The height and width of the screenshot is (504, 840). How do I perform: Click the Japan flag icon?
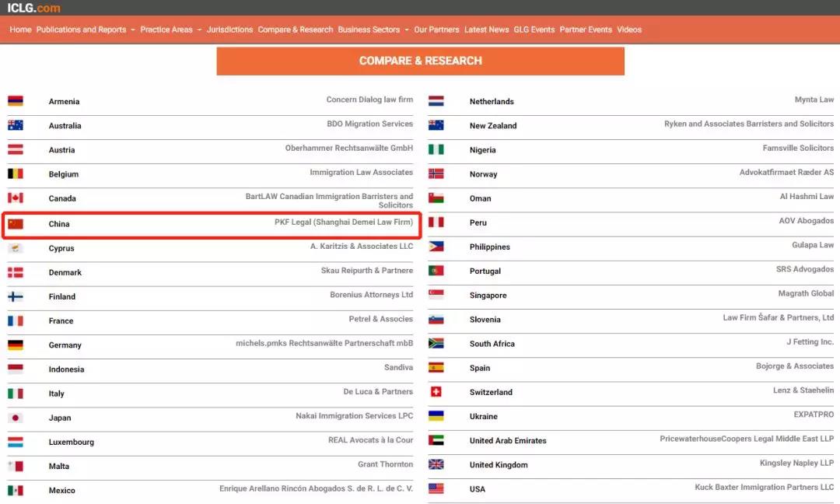pyautogui.click(x=16, y=418)
